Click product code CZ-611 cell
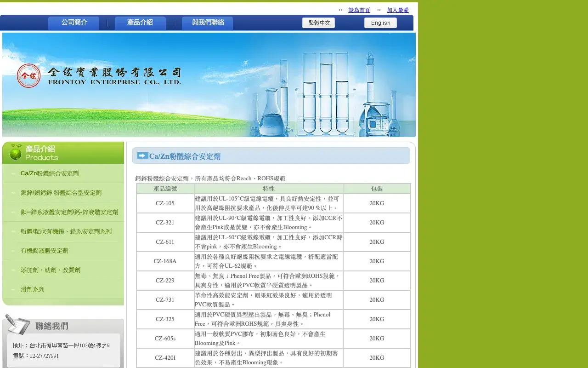Viewport: 588px width, 368px height. [165, 242]
